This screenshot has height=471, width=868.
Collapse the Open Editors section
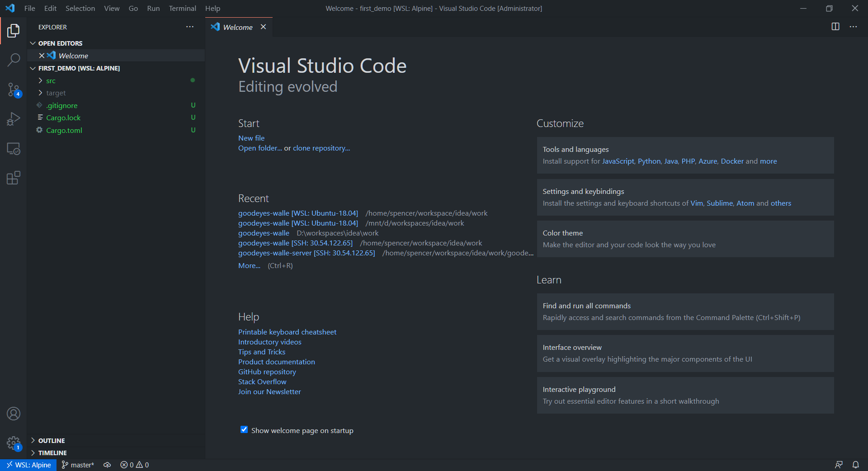(33, 43)
